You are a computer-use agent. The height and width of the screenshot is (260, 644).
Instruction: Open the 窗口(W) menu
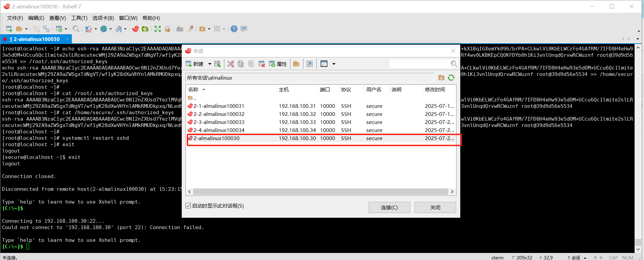click(128, 18)
